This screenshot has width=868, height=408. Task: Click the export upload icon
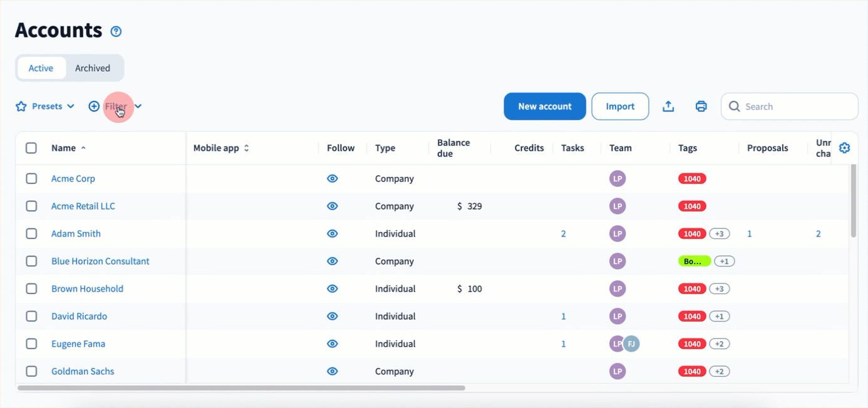click(668, 106)
